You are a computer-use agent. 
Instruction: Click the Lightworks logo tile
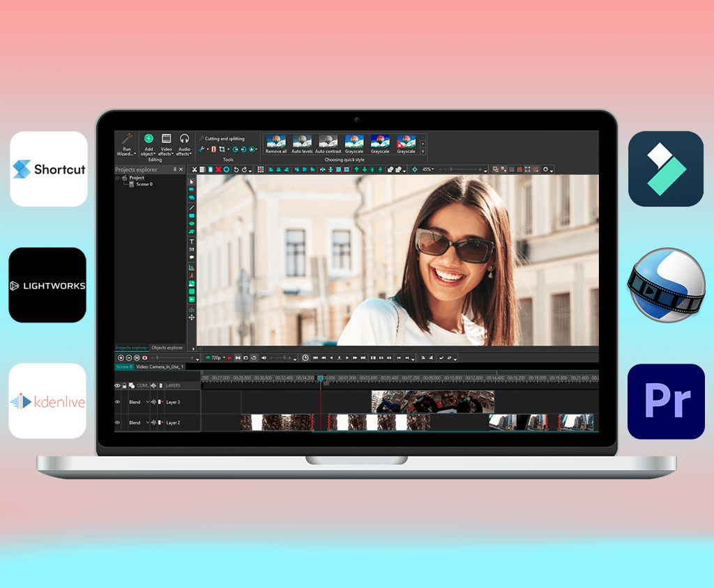coord(47,286)
